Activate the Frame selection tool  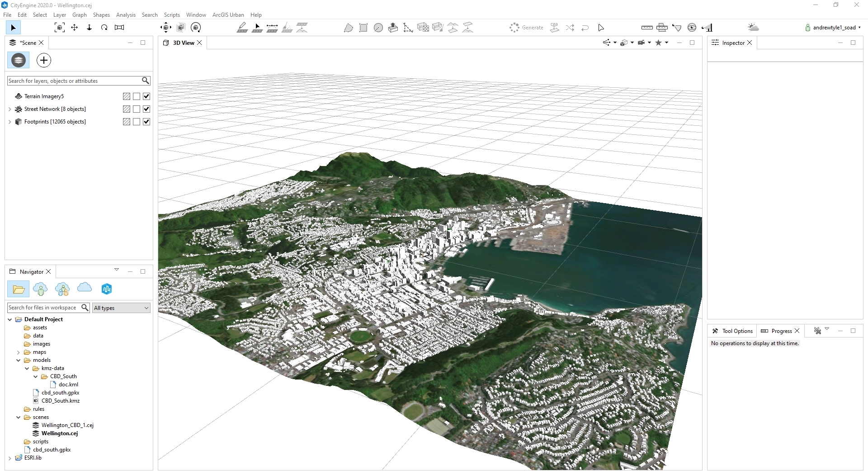[59, 28]
